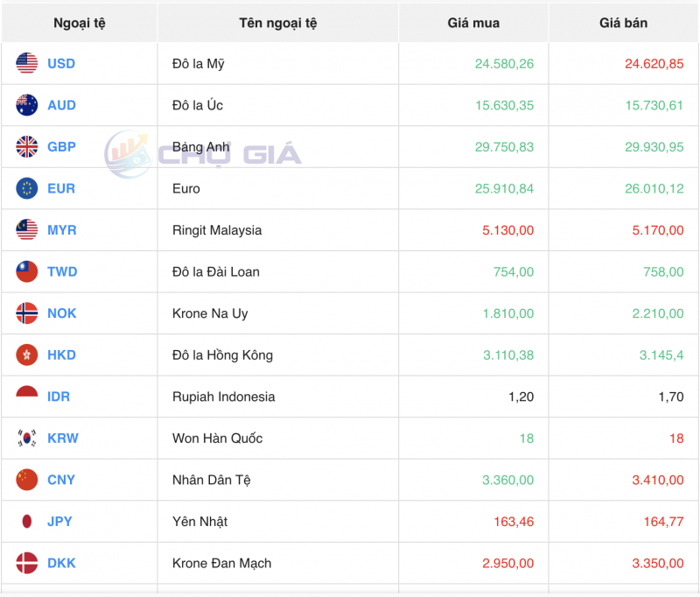Click the MYR Malaysian flag icon

point(25,230)
